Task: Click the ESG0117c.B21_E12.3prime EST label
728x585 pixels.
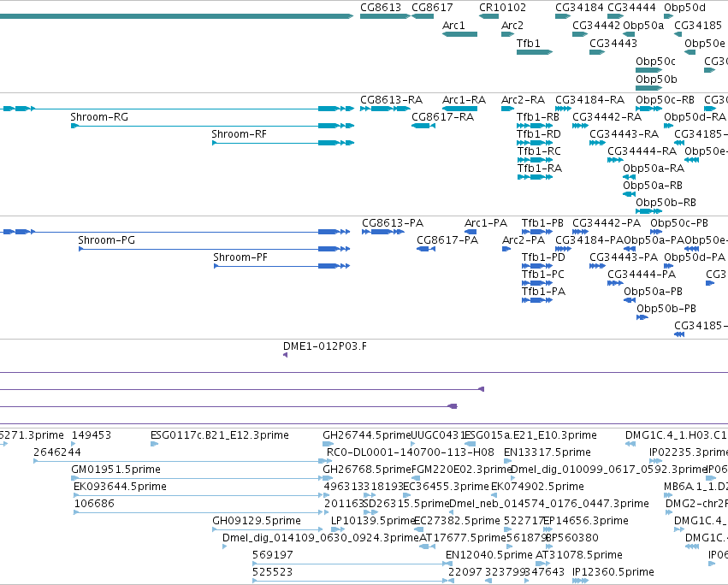Action: (x=220, y=435)
